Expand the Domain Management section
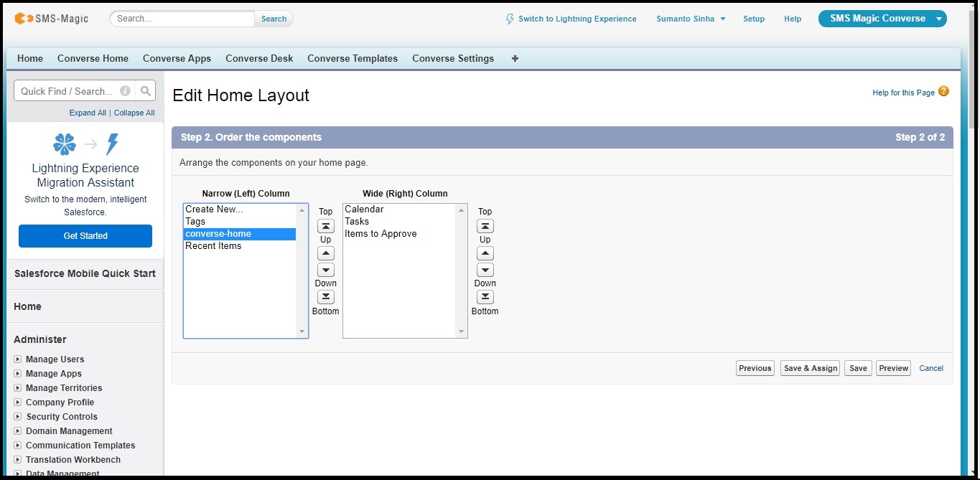 click(x=18, y=431)
